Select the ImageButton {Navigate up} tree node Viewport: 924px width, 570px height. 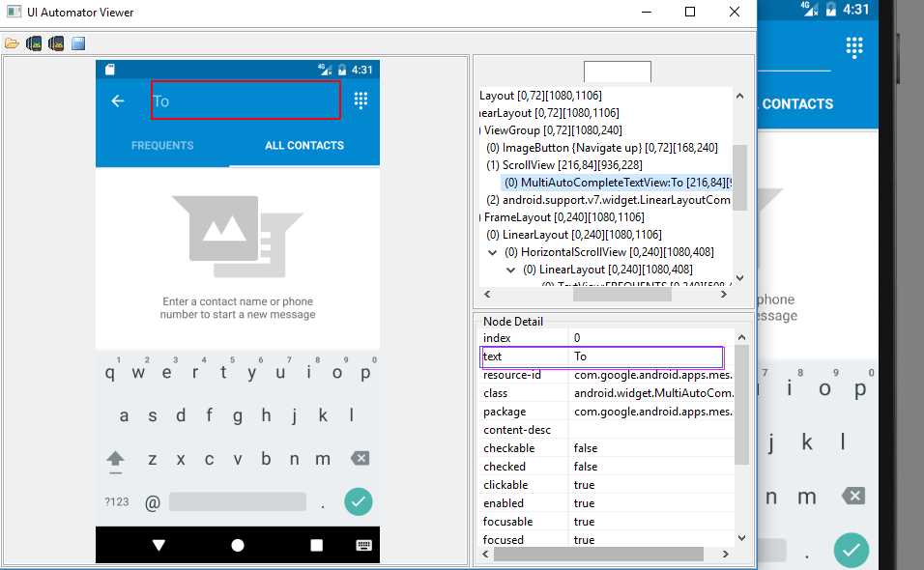601,148
